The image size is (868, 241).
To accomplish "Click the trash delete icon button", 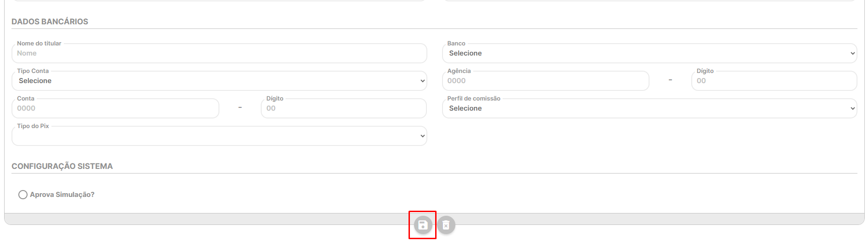I will 446,225.
